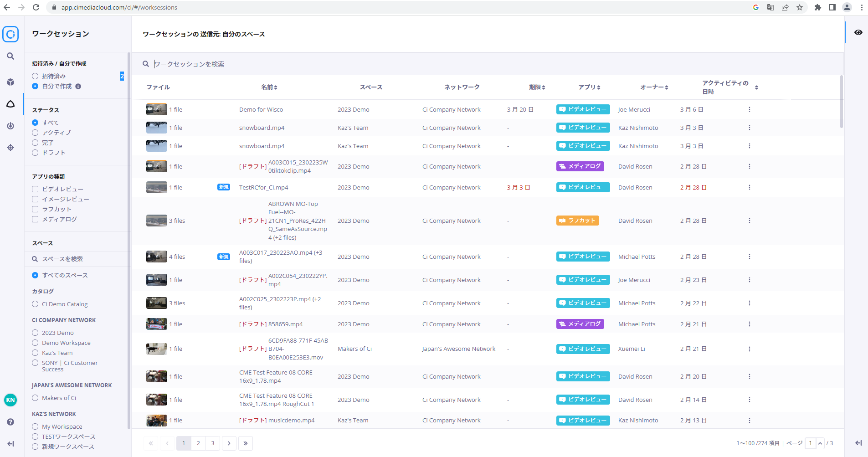The width and height of the screenshot is (868, 457).
Task: Sort by アプリ column header
Action: point(590,87)
